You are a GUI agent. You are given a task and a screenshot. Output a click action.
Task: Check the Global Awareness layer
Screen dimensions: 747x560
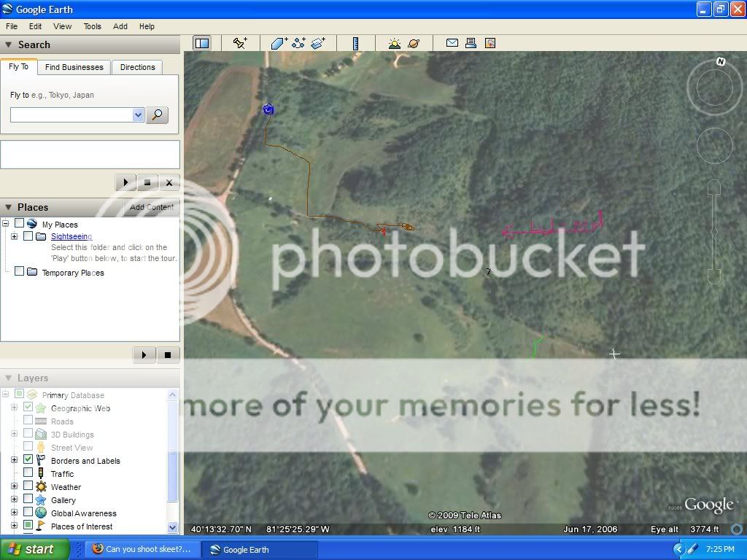(28, 513)
